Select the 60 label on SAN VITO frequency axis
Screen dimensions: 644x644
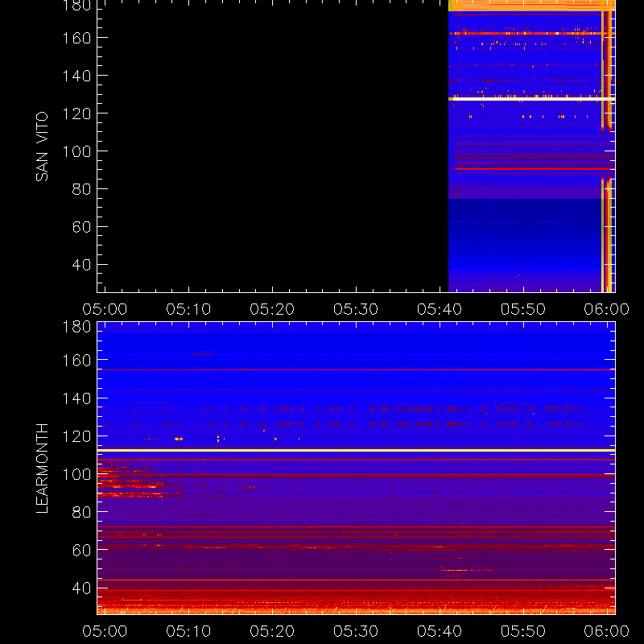coord(81,227)
